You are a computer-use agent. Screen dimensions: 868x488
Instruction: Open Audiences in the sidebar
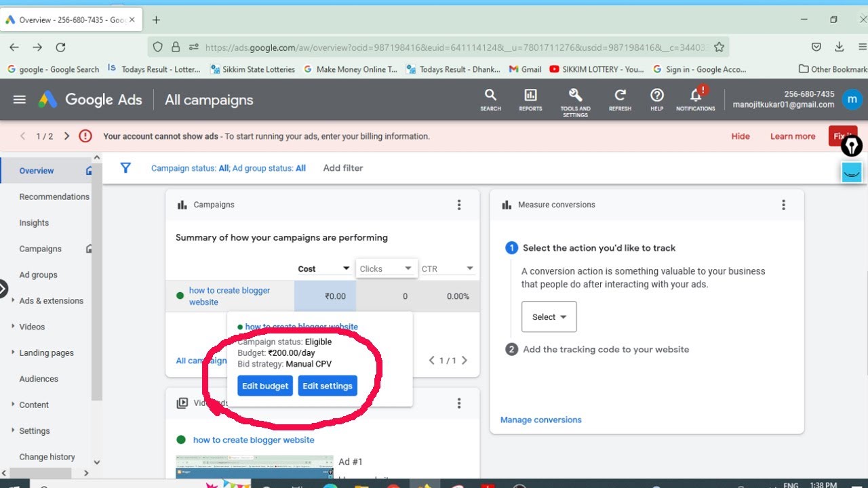pos(39,379)
